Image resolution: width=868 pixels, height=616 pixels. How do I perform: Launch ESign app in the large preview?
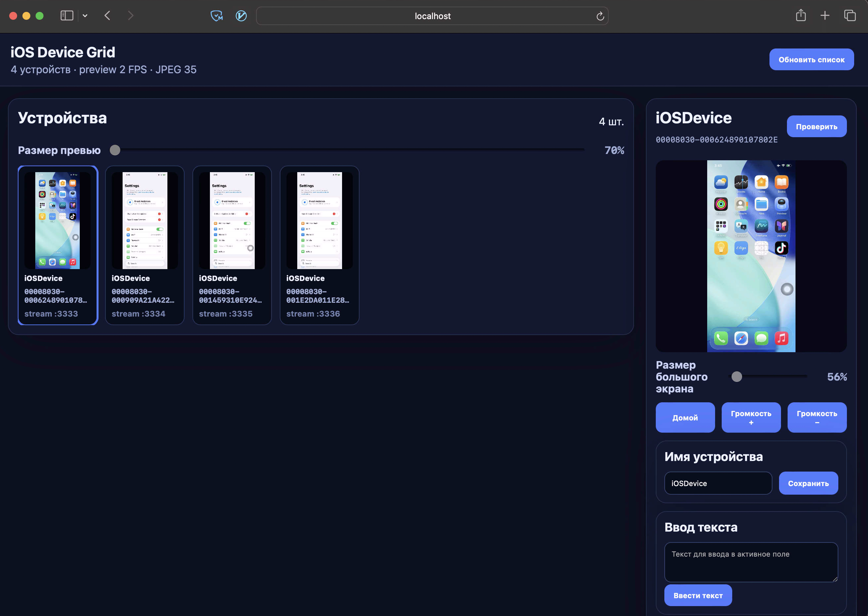coord(741,248)
